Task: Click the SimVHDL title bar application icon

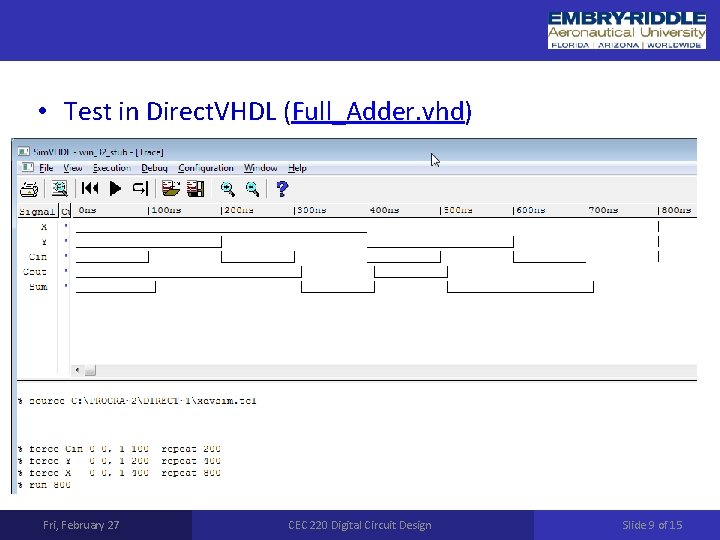Action: 23,151
